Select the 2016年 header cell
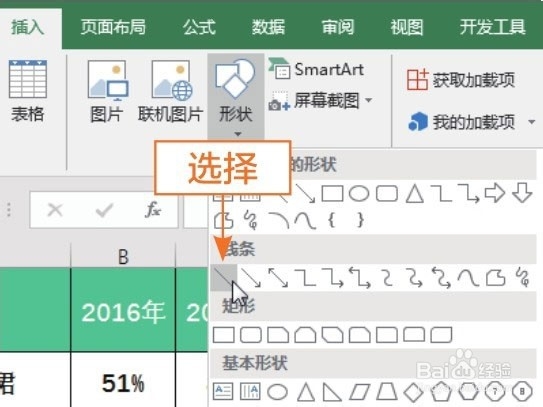The height and width of the screenshot is (407, 543). pyautogui.click(x=123, y=310)
